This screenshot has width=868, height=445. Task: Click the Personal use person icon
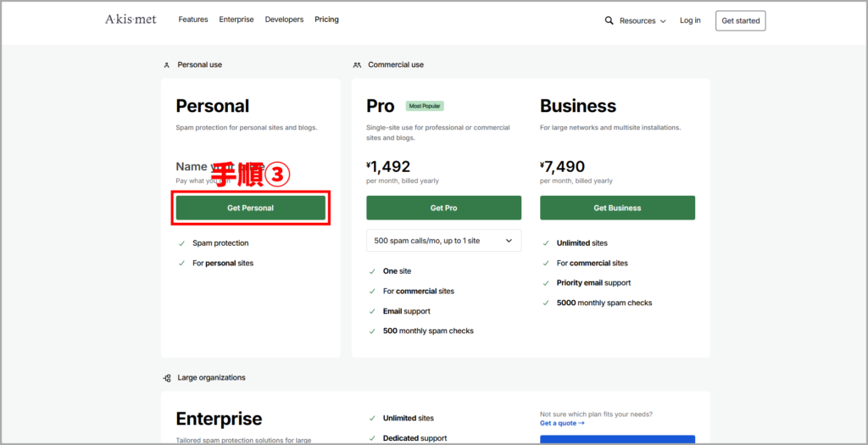tap(166, 64)
